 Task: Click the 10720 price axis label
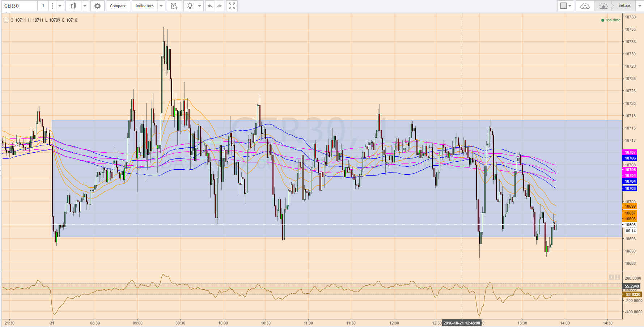click(630, 103)
